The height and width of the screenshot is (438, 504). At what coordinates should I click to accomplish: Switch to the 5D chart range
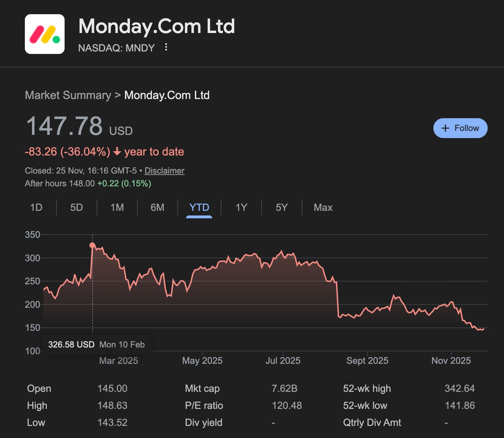(x=77, y=207)
